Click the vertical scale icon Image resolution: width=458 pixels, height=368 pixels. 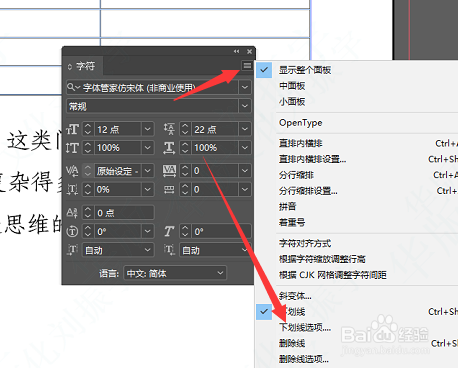72,148
